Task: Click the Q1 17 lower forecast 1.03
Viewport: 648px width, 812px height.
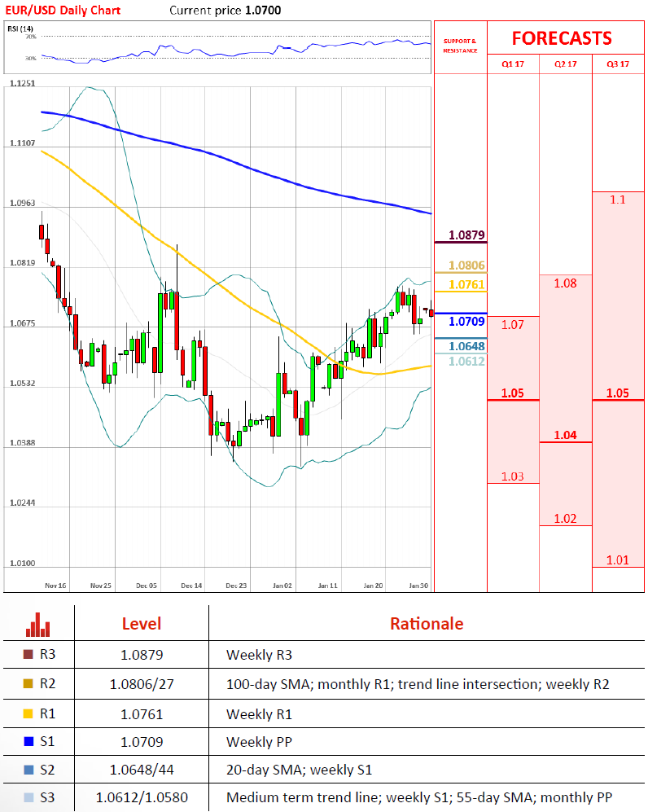Action: coord(512,476)
